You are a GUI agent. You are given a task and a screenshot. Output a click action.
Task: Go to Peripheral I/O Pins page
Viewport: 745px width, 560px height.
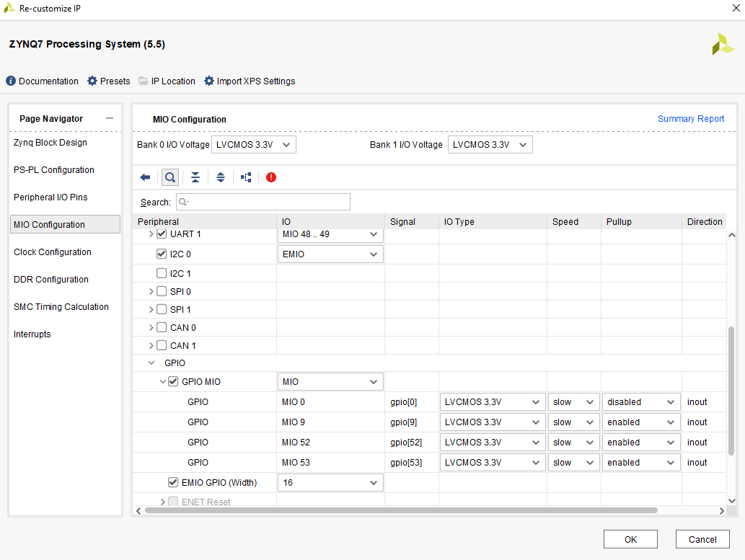coord(50,197)
